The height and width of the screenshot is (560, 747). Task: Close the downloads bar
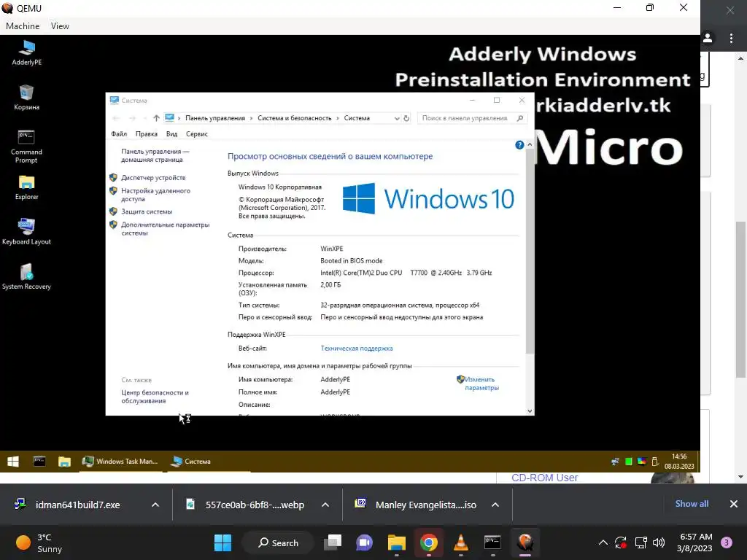coord(734,504)
